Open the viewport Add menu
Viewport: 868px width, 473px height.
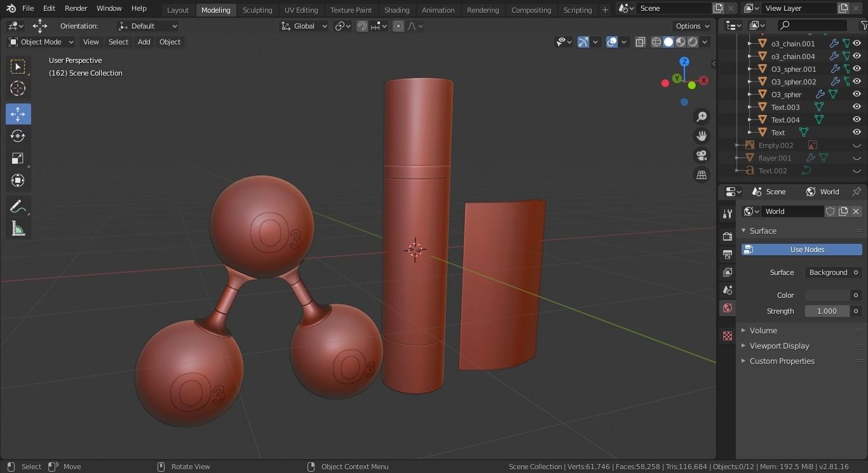click(144, 42)
